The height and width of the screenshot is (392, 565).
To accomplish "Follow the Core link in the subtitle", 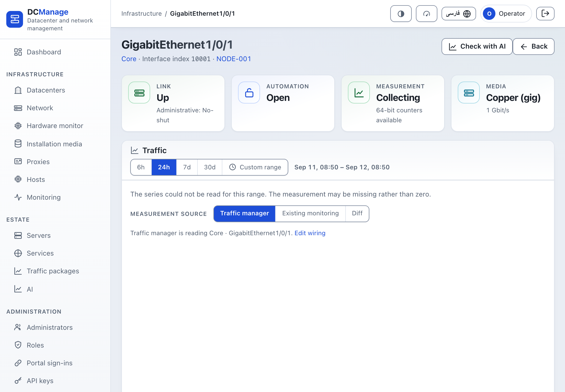I will coord(129,59).
